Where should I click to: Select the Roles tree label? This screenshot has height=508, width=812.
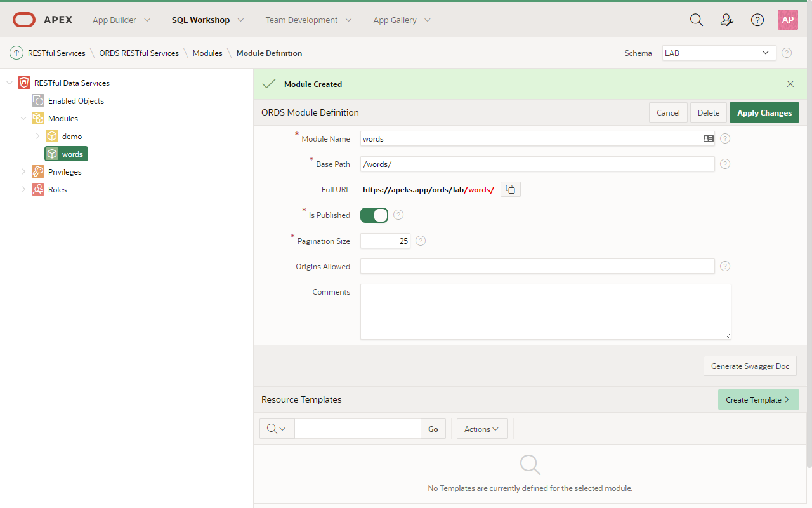(x=57, y=189)
